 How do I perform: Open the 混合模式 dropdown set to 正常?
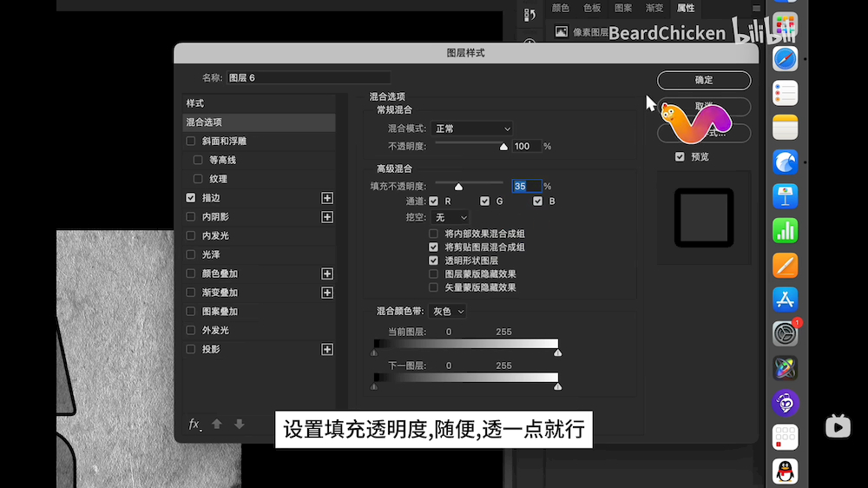(471, 129)
